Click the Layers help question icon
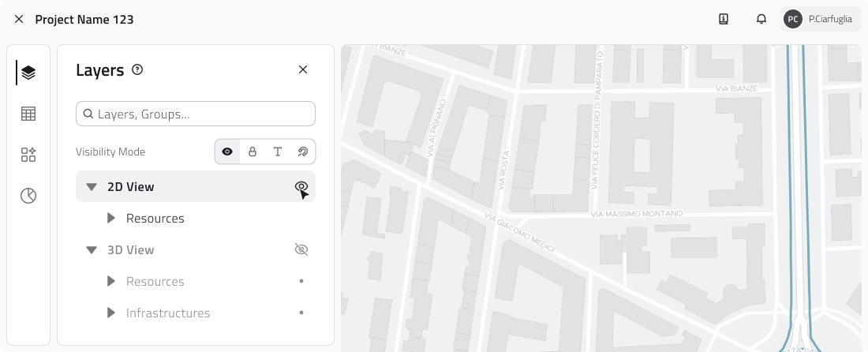The image size is (868, 352). (137, 70)
